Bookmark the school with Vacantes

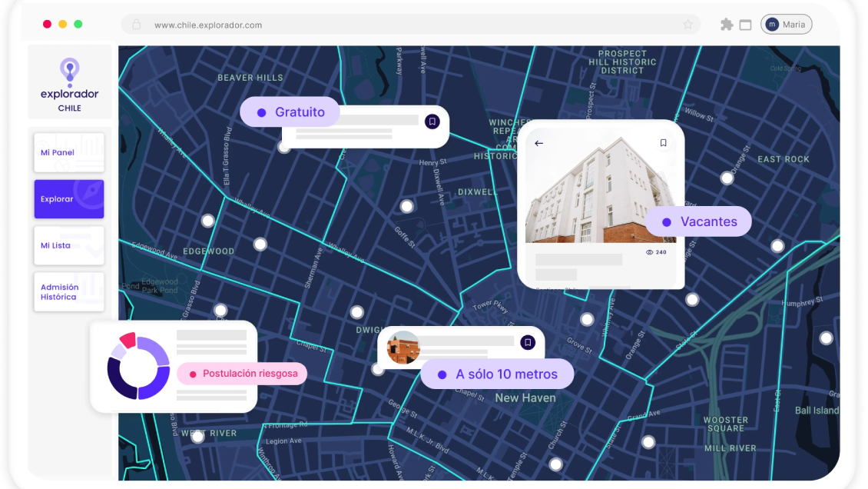(664, 142)
